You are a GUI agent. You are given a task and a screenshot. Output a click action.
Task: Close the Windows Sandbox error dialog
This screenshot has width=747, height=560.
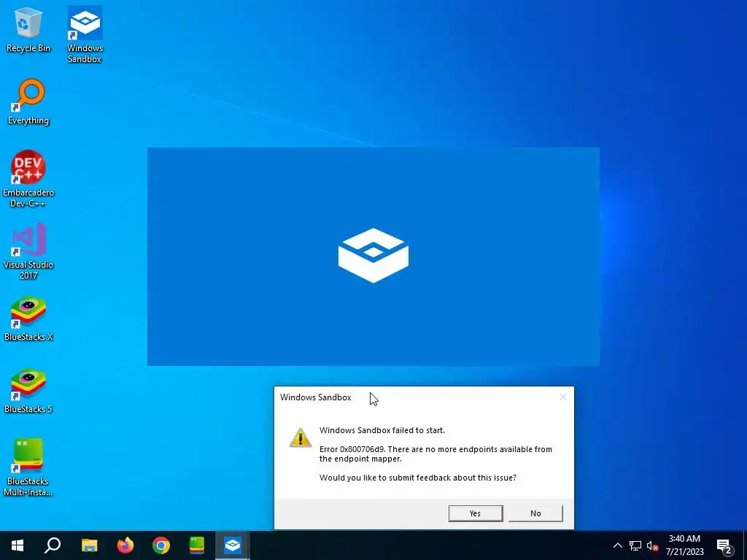563,397
